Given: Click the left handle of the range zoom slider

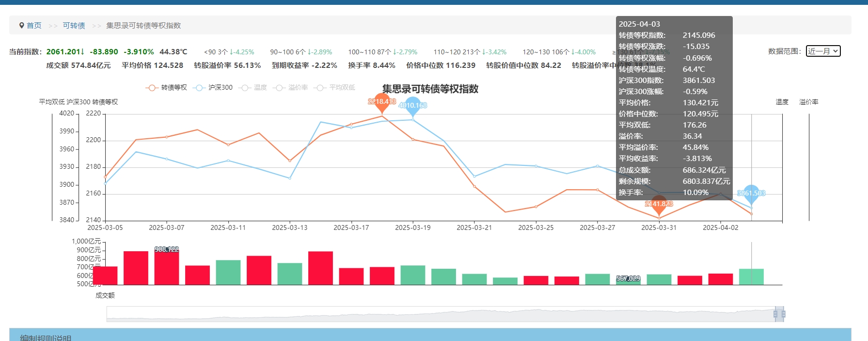Looking at the screenshot, I should tap(776, 314).
